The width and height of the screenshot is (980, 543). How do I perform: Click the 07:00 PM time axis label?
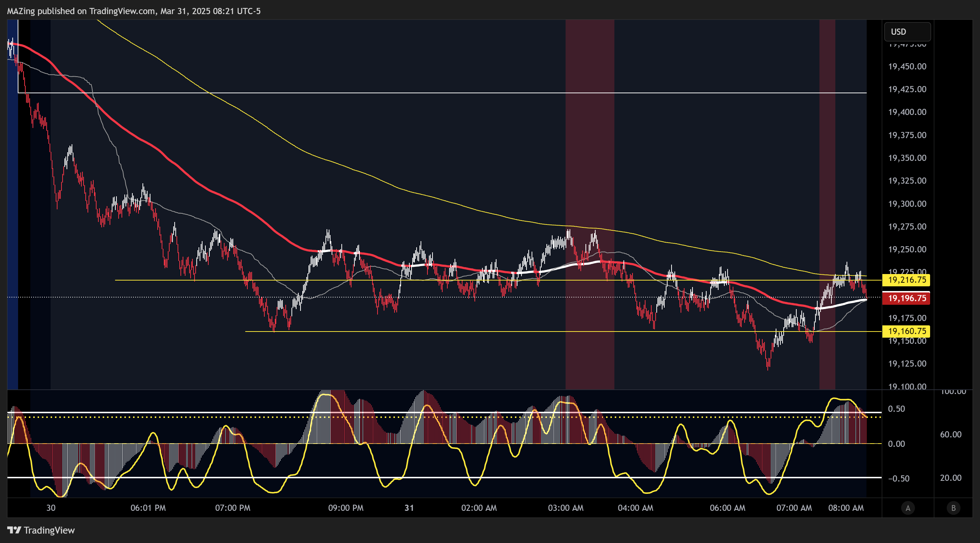pyautogui.click(x=233, y=508)
